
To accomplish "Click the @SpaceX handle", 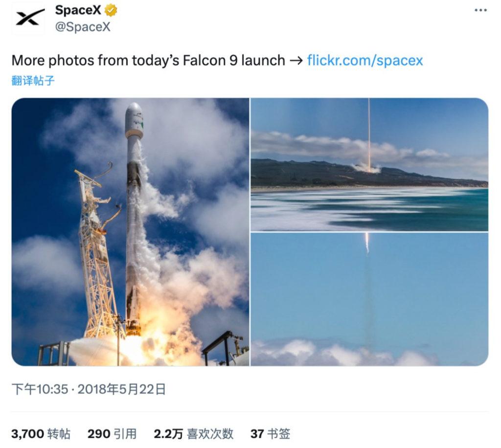I will [83, 27].
